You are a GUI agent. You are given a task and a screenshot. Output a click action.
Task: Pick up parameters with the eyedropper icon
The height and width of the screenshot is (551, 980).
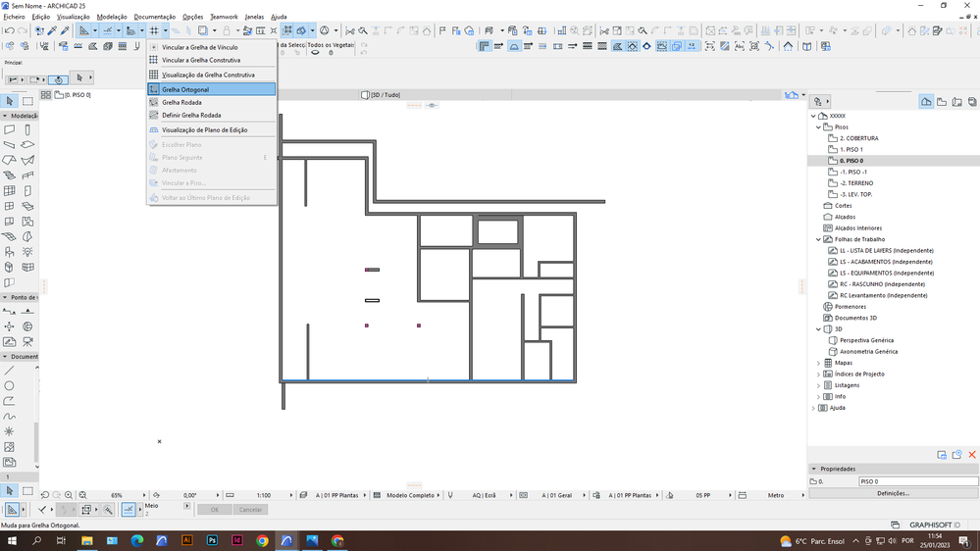[53, 30]
